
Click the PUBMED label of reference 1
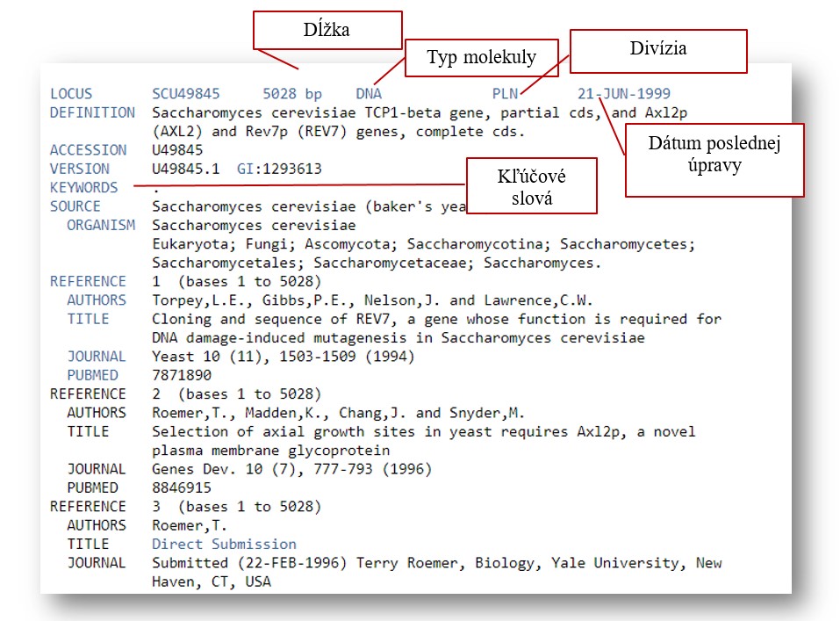93,375
